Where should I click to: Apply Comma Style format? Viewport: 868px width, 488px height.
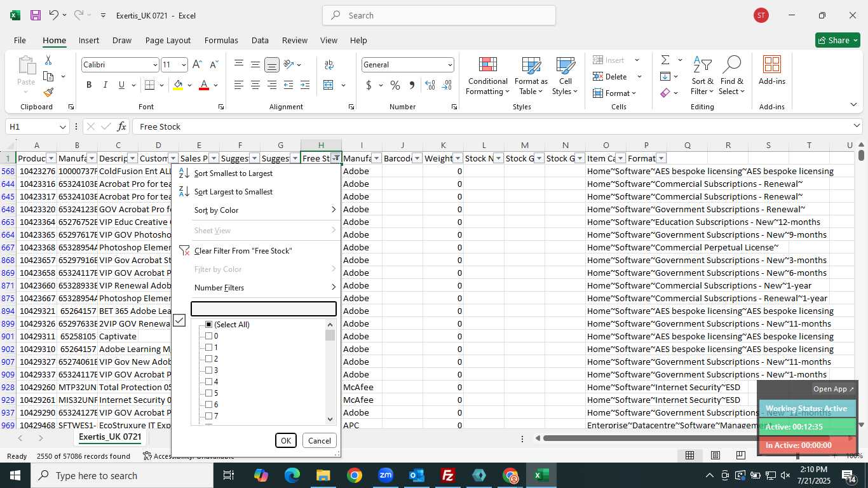point(412,85)
